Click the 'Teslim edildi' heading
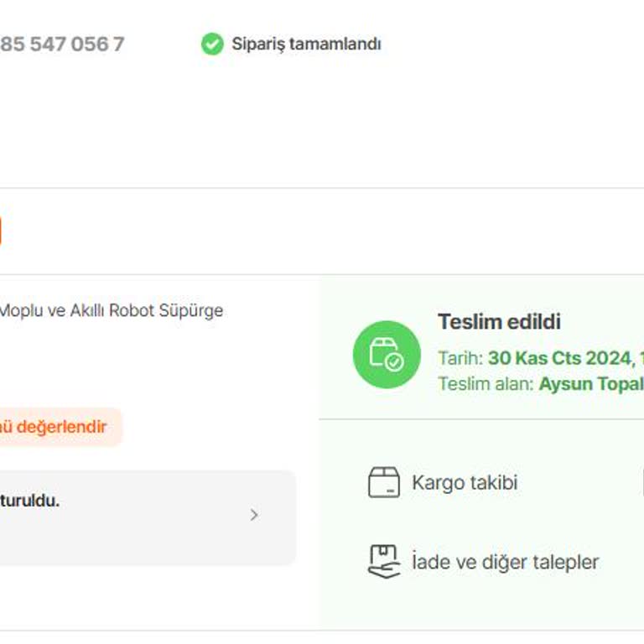644x644 pixels. click(x=499, y=322)
